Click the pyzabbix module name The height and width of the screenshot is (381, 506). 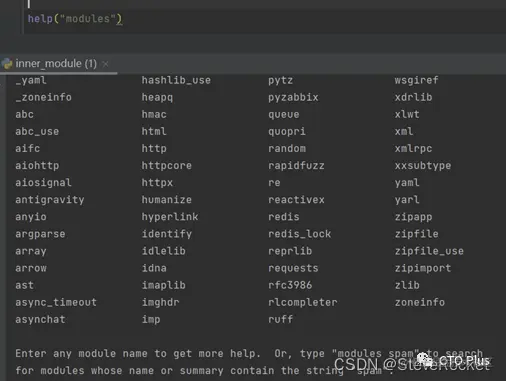click(293, 97)
